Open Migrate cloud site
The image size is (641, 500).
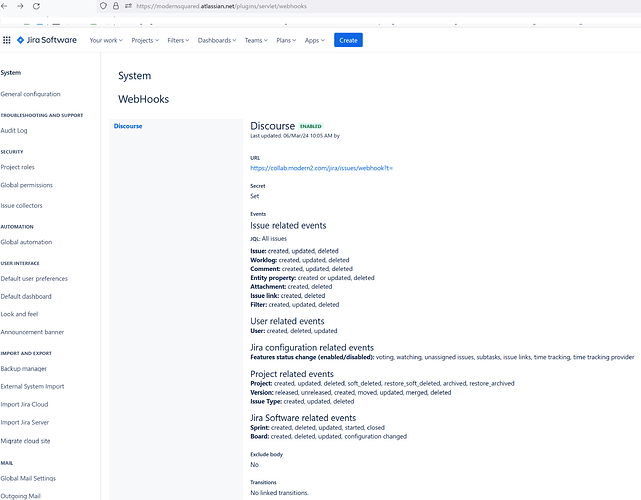click(x=25, y=441)
